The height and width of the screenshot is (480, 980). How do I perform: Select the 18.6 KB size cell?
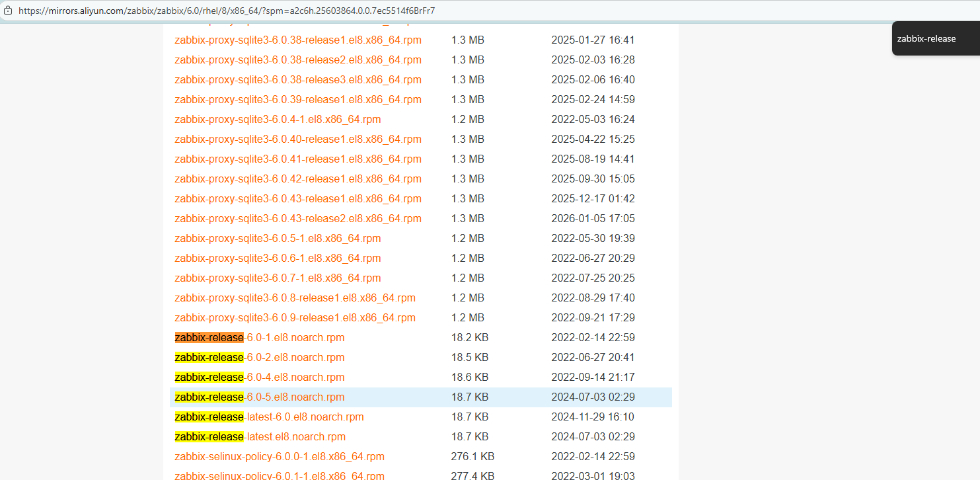click(x=470, y=378)
